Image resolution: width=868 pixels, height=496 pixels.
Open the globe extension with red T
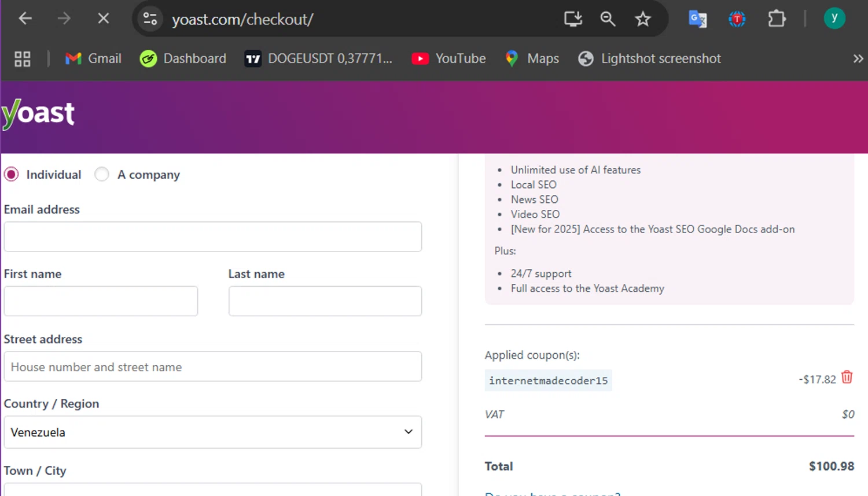[737, 19]
